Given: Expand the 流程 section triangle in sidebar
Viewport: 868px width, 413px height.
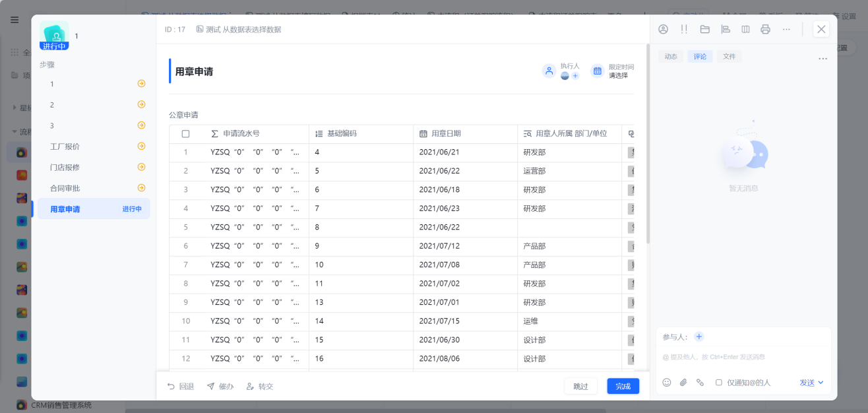Looking at the screenshot, I should click(x=15, y=132).
